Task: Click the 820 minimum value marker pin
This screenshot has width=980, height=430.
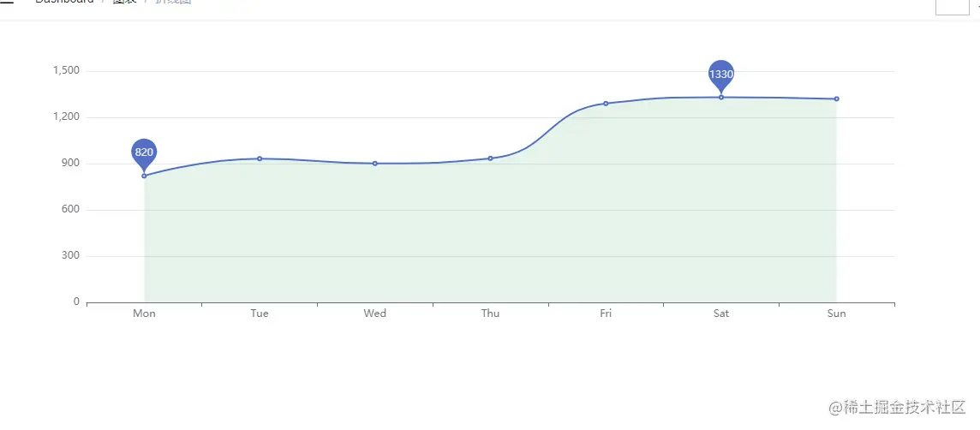Action: [144, 152]
